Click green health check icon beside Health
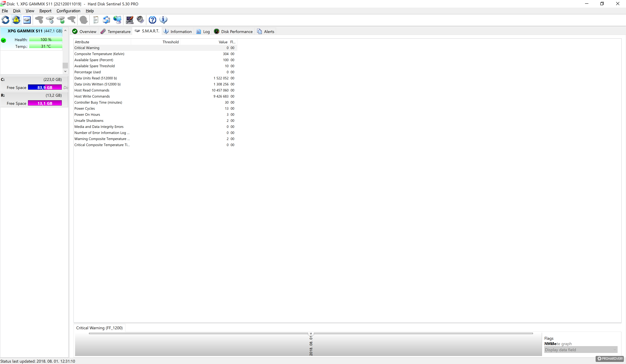Screen dimensions: 626x364 (x=4, y=40)
